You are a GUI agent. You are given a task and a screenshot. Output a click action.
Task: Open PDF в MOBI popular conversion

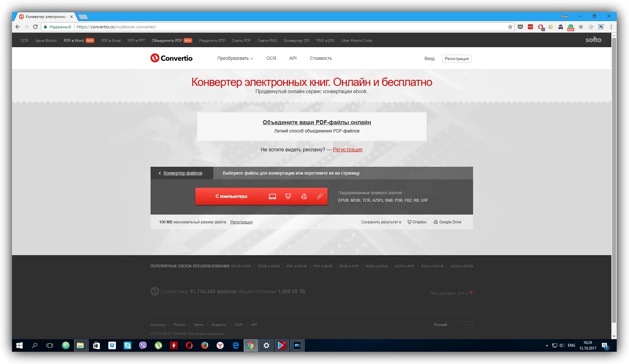point(323,266)
